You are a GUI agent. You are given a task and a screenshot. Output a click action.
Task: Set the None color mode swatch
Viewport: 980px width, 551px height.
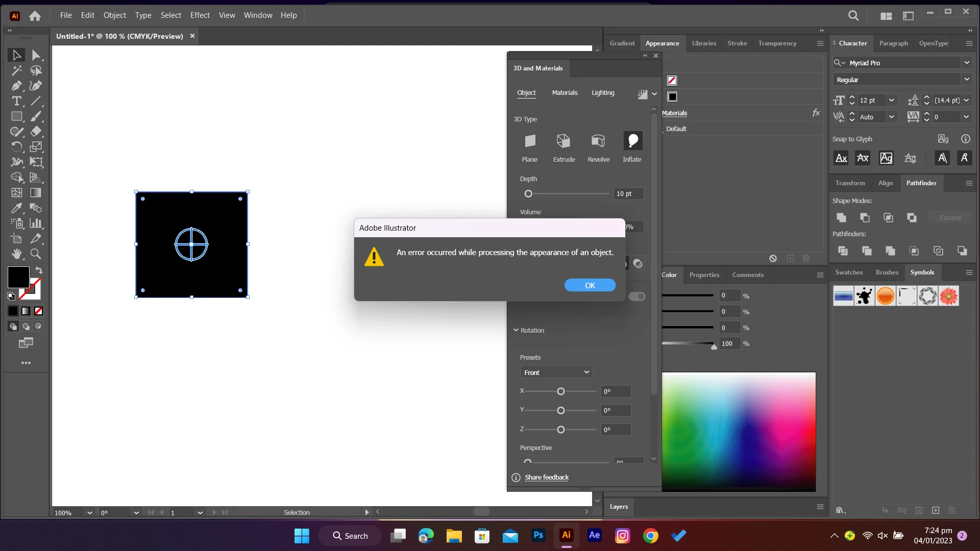tap(39, 311)
